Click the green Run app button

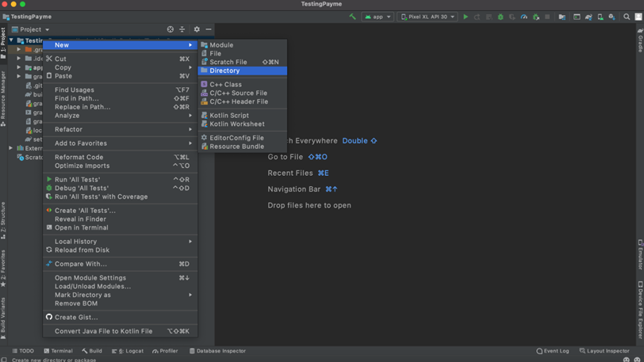click(466, 17)
